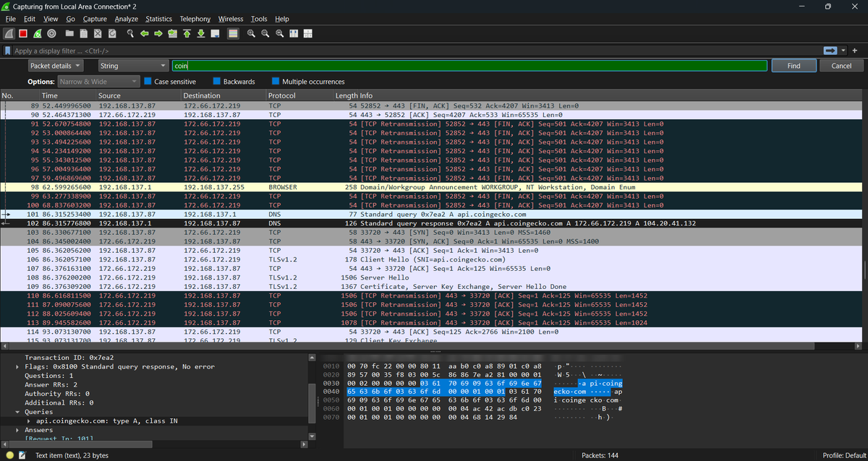This screenshot has height=461, width=868.
Task: Open the Statistics menu
Action: click(159, 19)
